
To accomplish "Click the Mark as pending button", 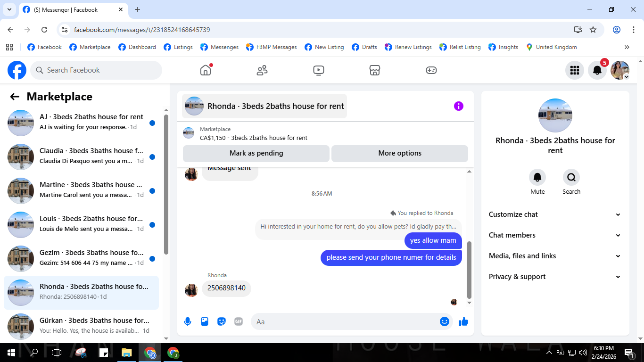I will click(x=256, y=153).
